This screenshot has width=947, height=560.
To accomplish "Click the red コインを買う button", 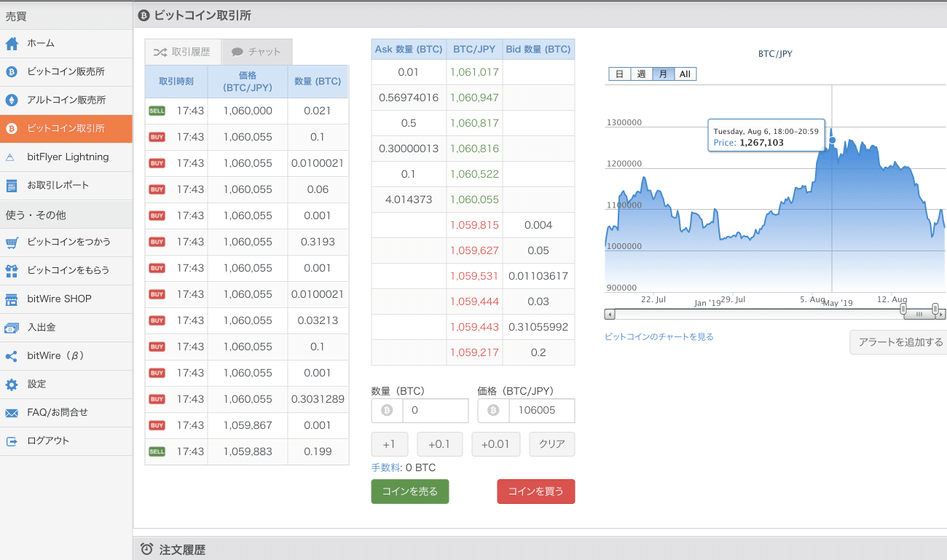I will coord(536,492).
